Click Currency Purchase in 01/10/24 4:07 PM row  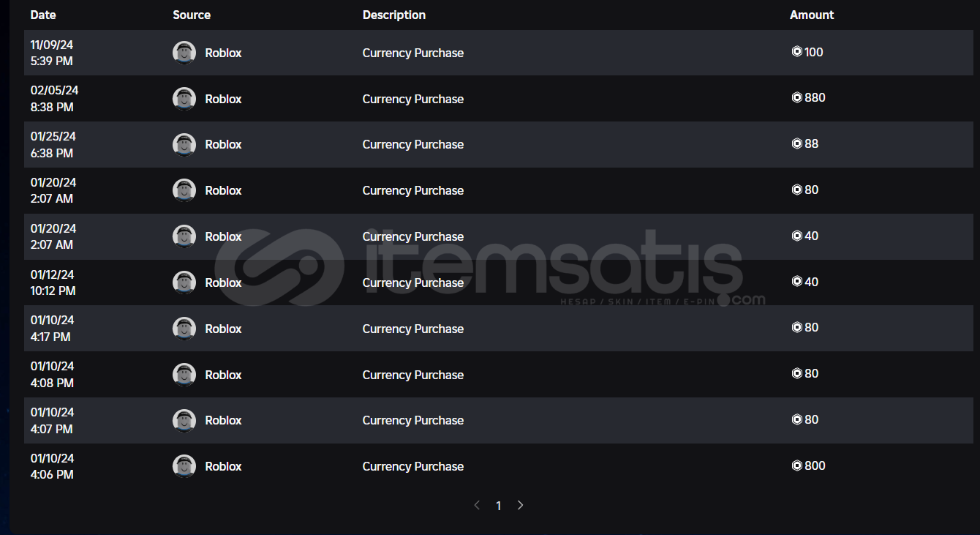pyautogui.click(x=413, y=420)
